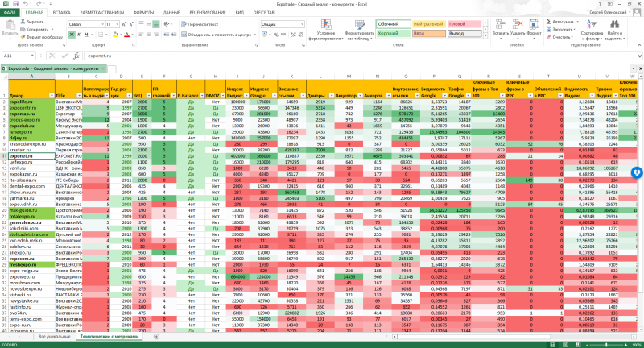644x348 pixels.
Task: Open the font size dropdown
Action: coord(117,24)
